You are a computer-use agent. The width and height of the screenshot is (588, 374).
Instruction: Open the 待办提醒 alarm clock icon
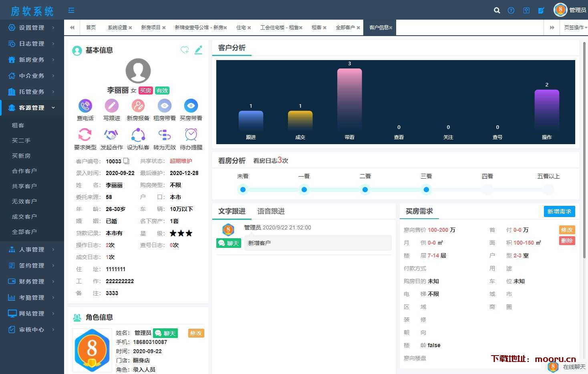[x=191, y=135]
